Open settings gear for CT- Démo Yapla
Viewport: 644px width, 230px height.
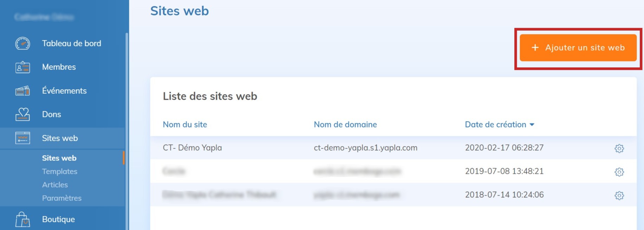pos(619,148)
